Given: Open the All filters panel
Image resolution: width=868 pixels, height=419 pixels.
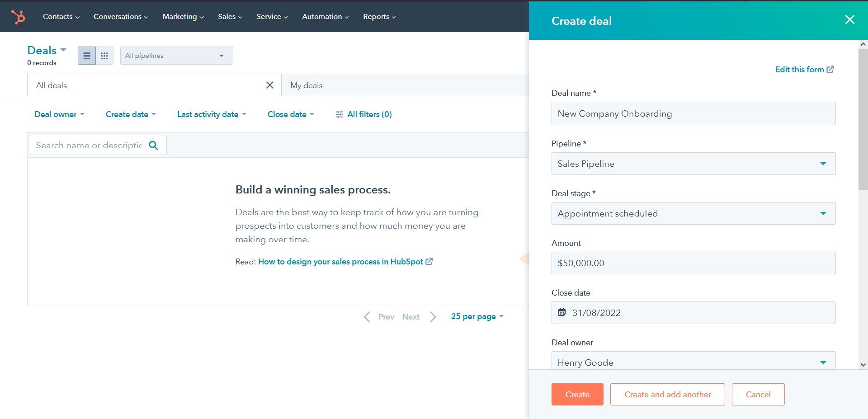Looking at the screenshot, I should [x=364, y=114].
